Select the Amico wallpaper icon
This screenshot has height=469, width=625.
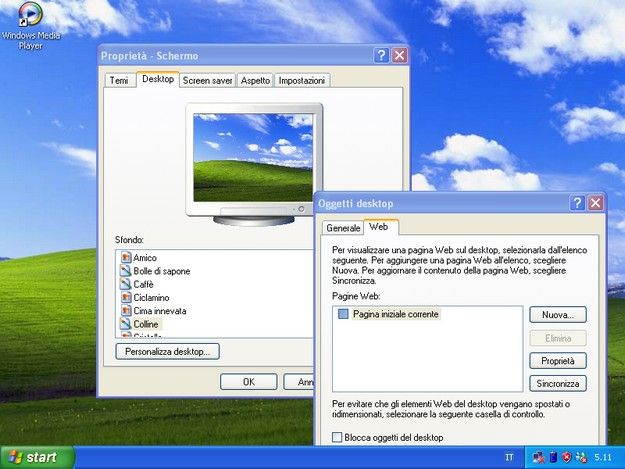[x=126, y=257]
